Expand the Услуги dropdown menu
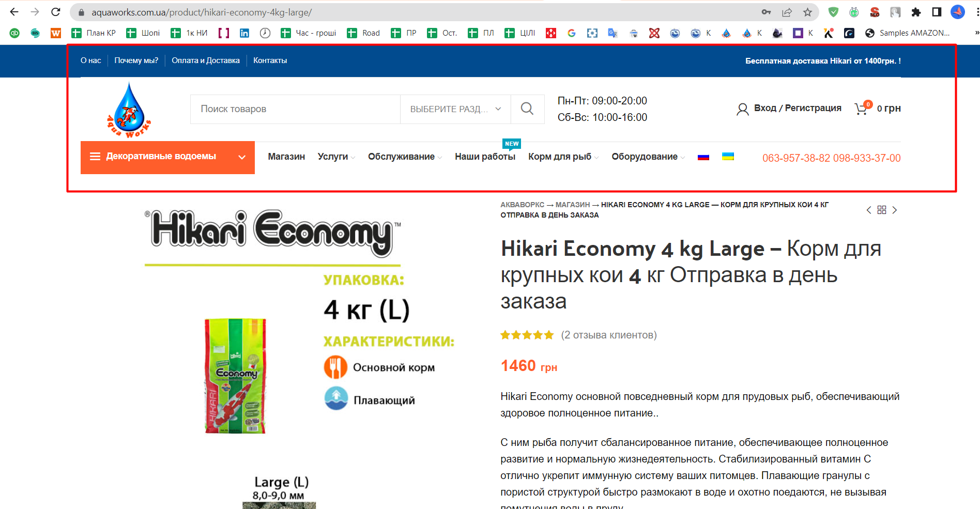Image resolution: width=980 pixels, height=509 pixels. pos(336,157)
